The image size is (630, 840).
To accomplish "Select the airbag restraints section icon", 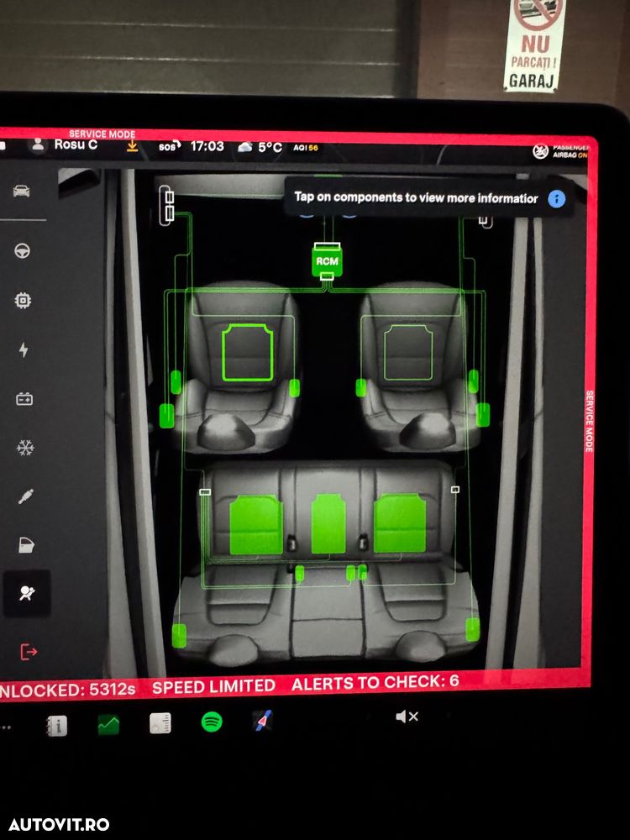I will tap(27, 593).
